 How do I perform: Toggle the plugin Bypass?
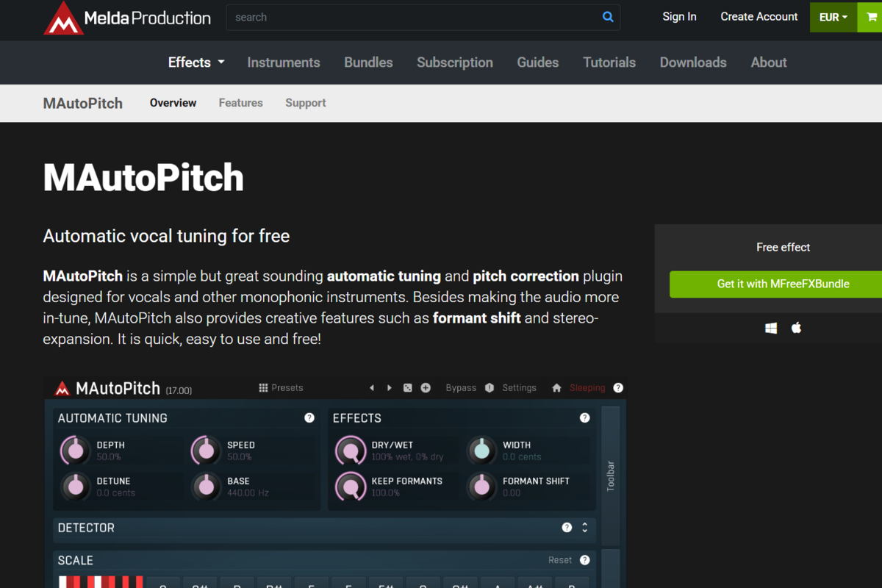pos(461,388)
